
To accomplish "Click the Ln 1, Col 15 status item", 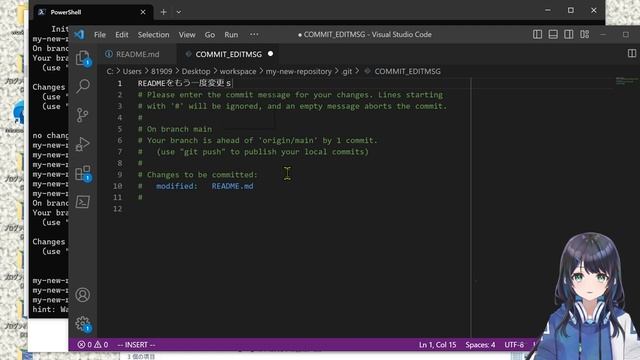I will coord(438,345).
